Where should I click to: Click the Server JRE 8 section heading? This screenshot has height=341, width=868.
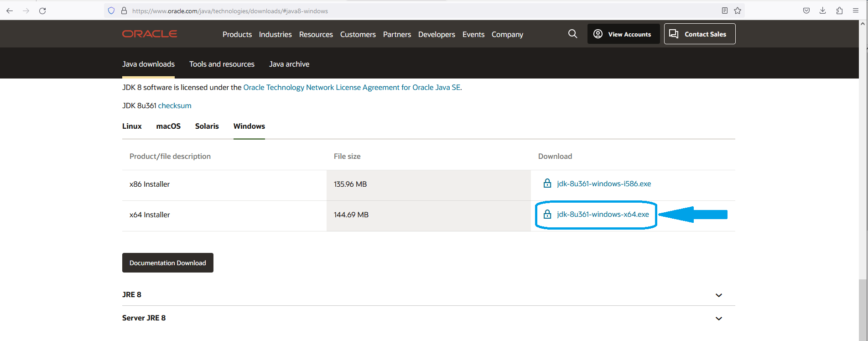[144, 318]
